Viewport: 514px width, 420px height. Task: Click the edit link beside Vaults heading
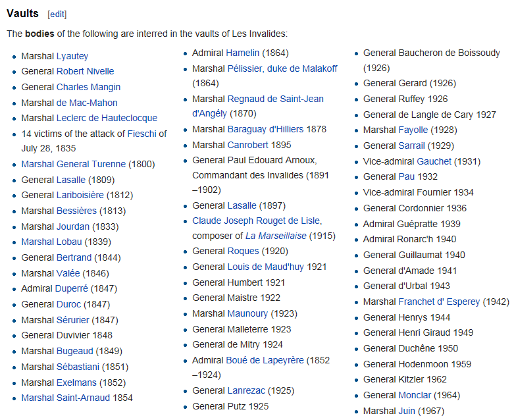tap(57, 14)
